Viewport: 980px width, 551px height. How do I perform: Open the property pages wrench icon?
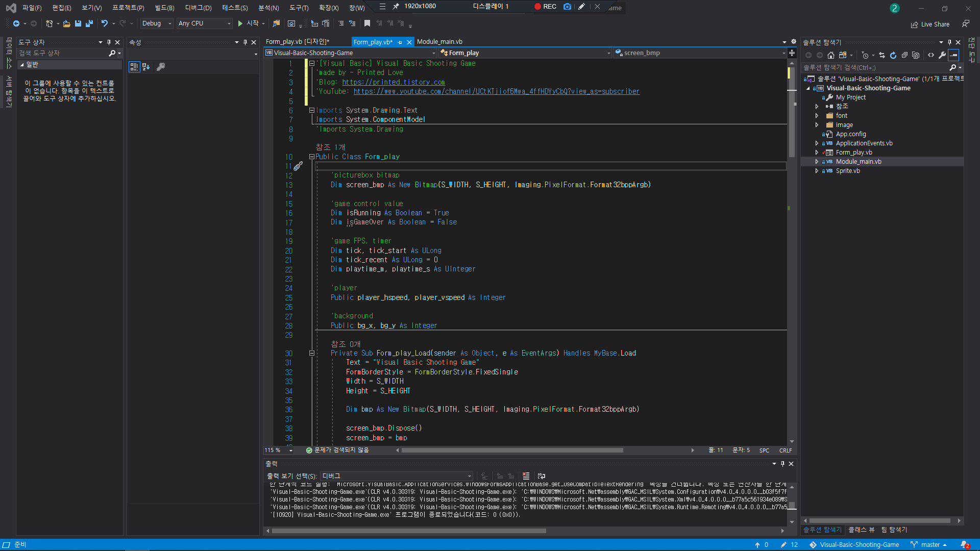tap(161, 67)
